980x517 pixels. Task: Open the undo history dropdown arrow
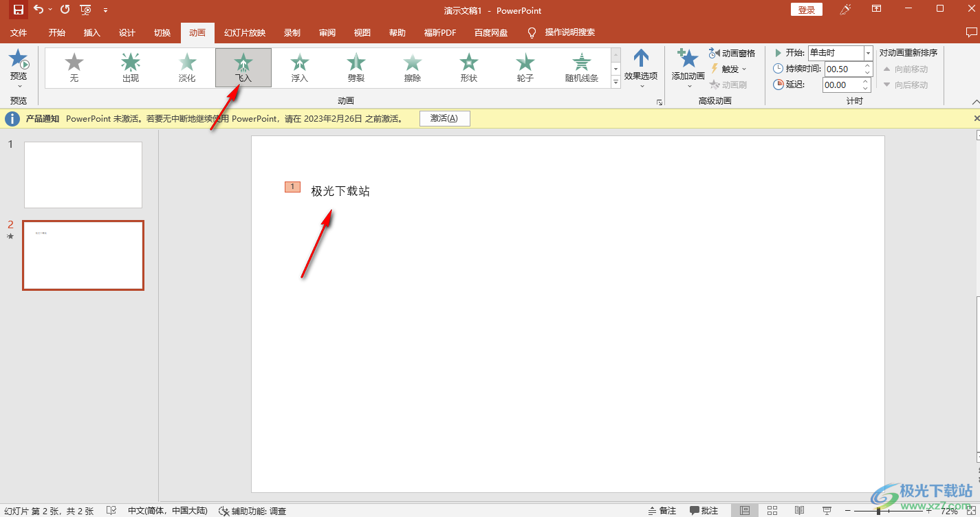(50, 10)
